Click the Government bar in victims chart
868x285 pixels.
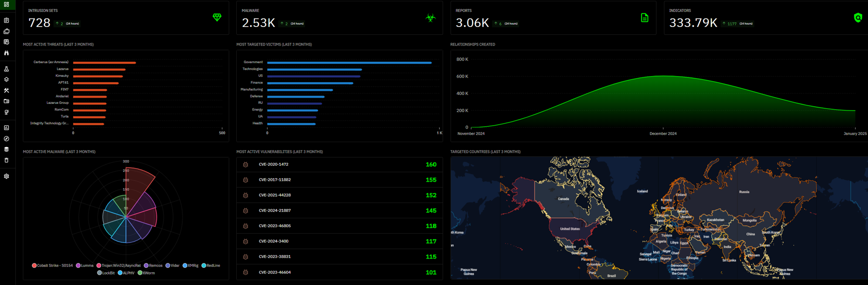(x=349, y=63)
